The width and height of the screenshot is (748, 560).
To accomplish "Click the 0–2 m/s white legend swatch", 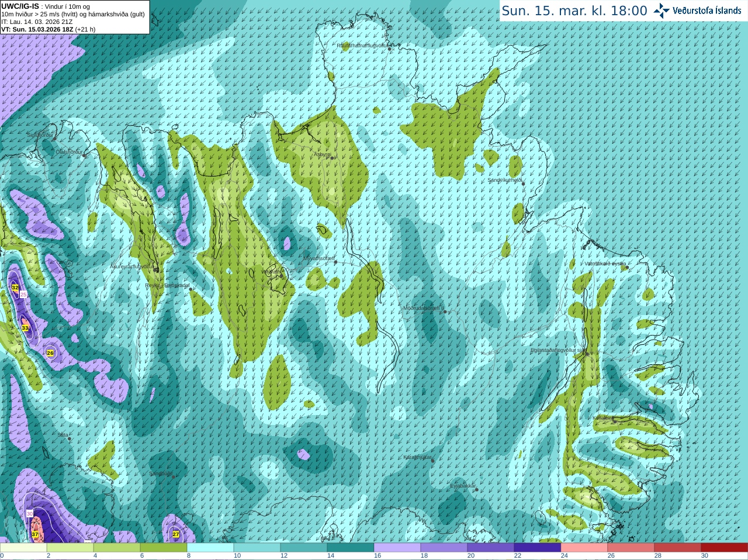I will [x=23, y=548].
